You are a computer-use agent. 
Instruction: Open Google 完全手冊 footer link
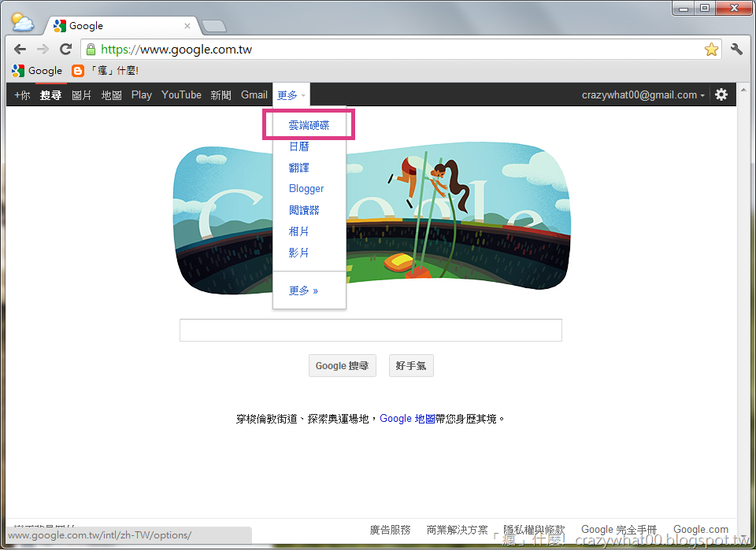(619, 531)
